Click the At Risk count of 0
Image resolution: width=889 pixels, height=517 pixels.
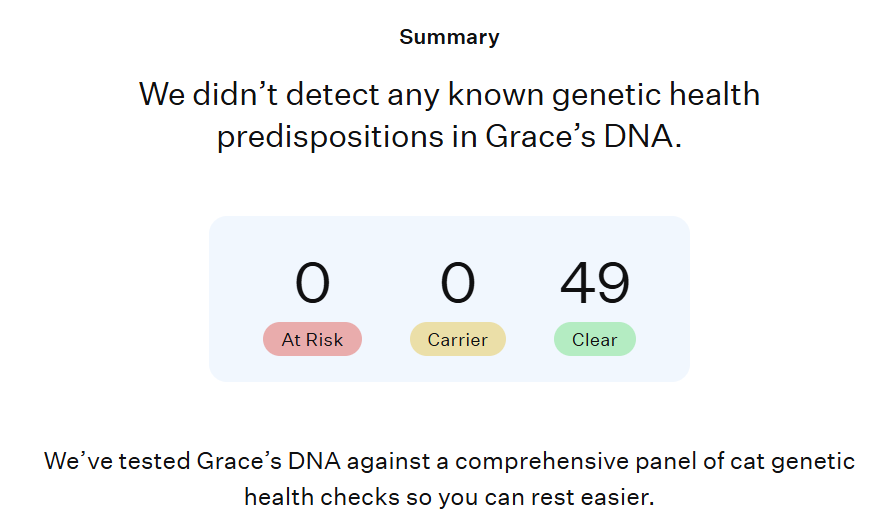312,283
